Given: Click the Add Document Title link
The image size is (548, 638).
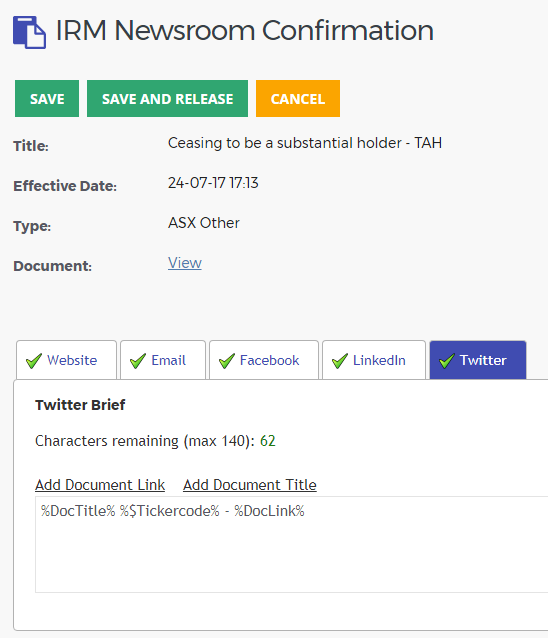Looking at the screenshot, I should (x=250, y=485).
